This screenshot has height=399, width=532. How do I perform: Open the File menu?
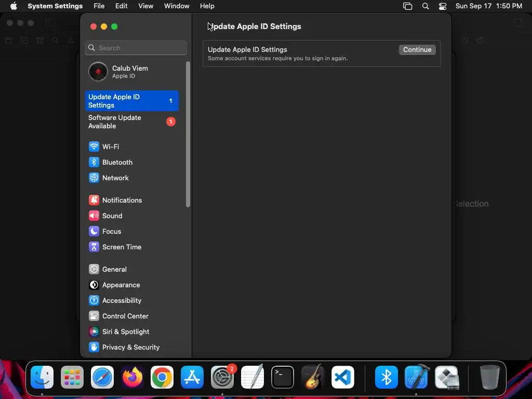[x=99, y=6]
